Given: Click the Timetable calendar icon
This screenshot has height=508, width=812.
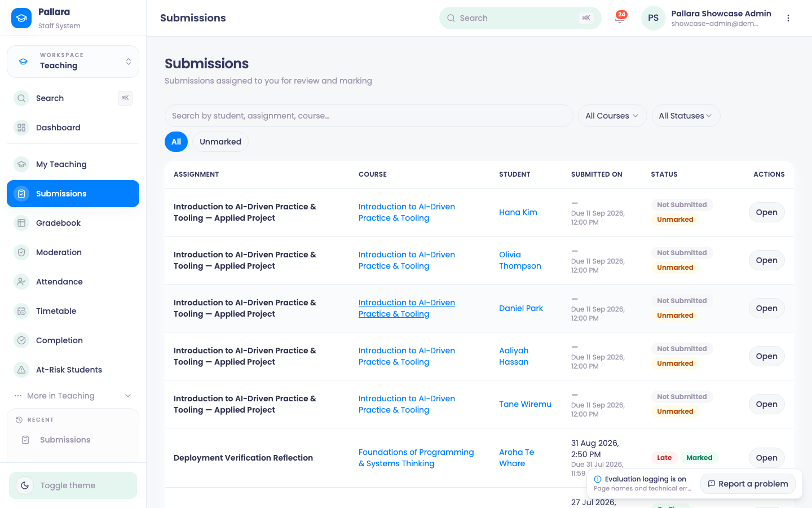Looking at the screenshot, I should click(x=21, y=311).
